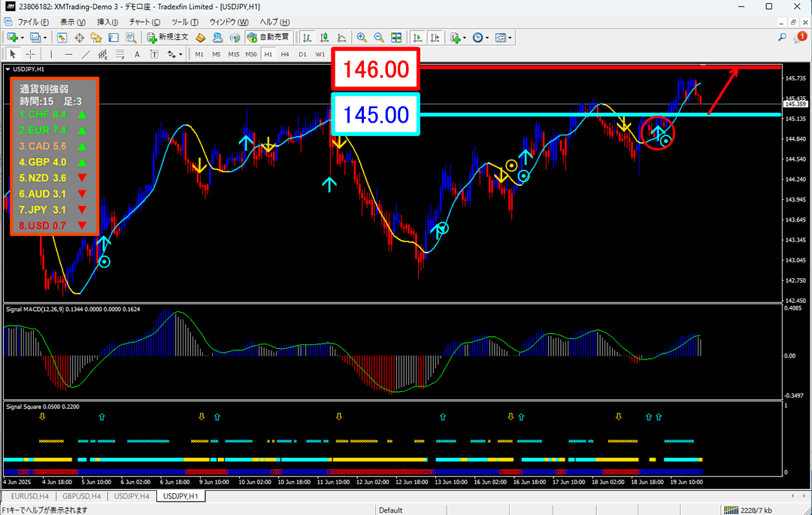Open the チャート (C) menu
This screenshot has height=515, width=812.
[144, 23]
